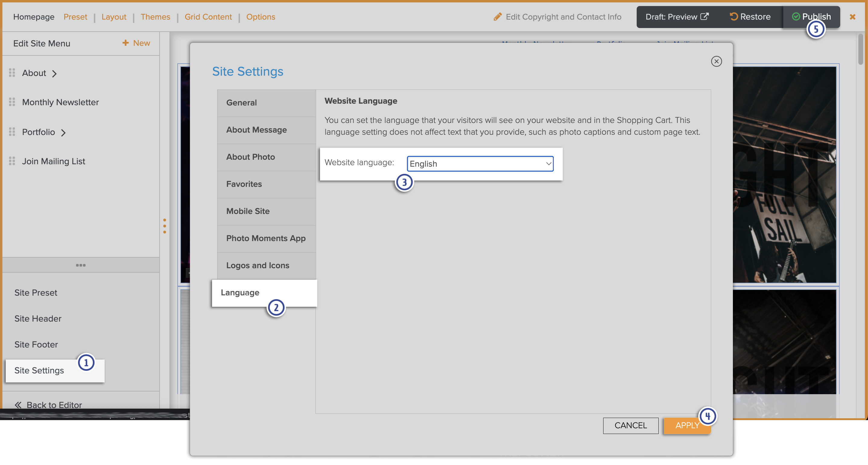Click the pencil icon for Edit Copyright
The image size is (868, 465).
click(497, 17)
